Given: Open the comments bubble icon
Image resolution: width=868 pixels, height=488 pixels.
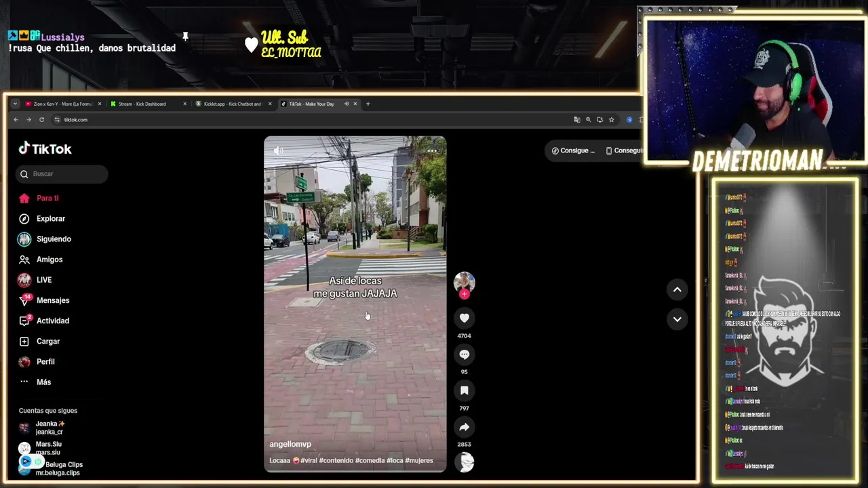Looking at the screenshot, I should tap(464, 354).
